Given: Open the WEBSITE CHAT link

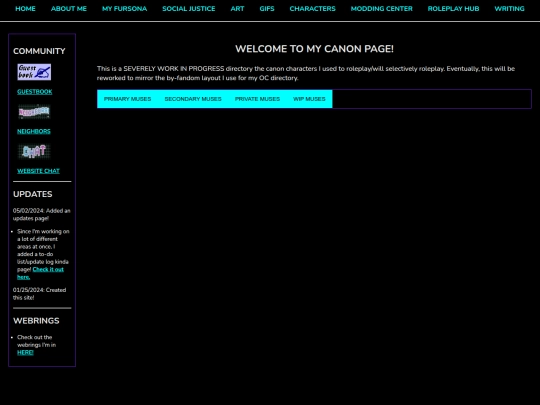Looking at the screenshot, I should 38,171.
